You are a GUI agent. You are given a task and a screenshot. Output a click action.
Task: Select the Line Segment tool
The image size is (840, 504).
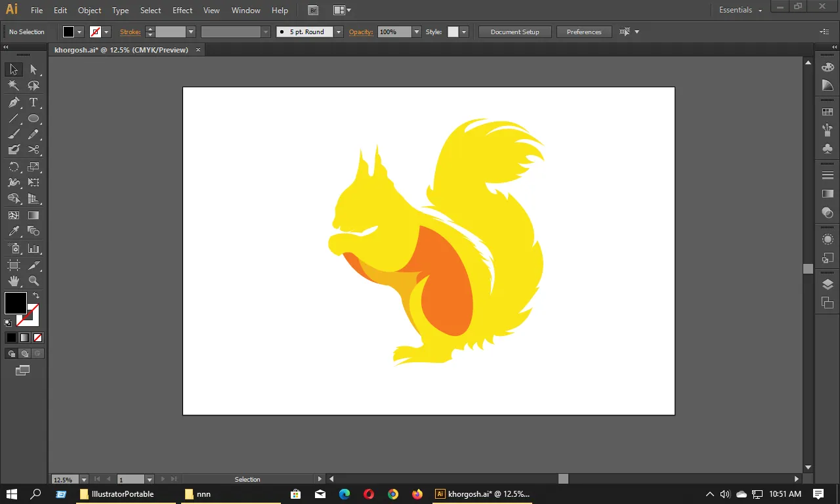coord(14,119)
